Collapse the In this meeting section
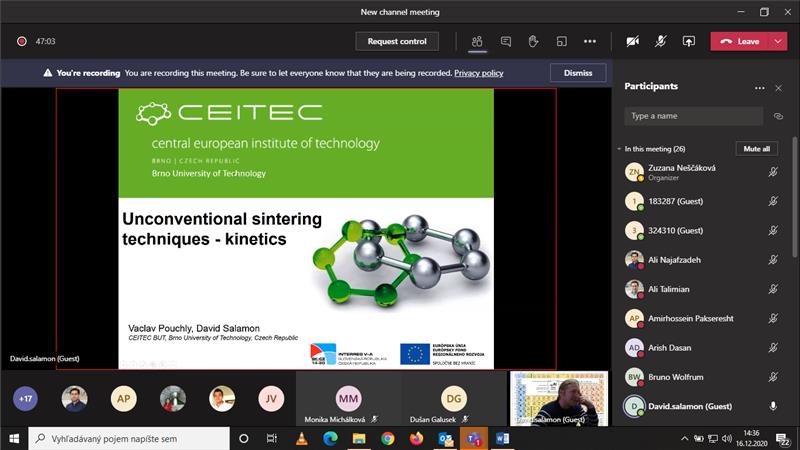 (x=619, y=149)
